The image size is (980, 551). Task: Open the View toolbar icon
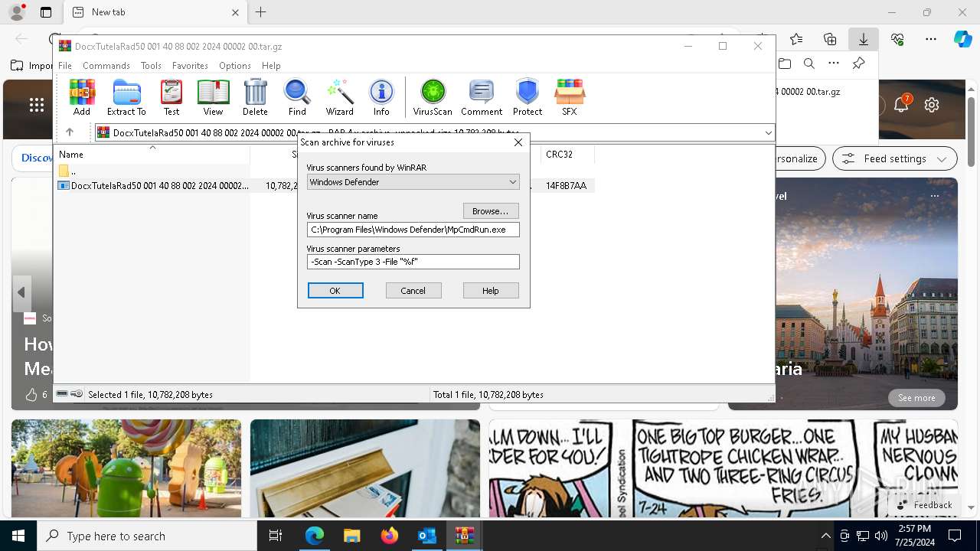point(213,97)
